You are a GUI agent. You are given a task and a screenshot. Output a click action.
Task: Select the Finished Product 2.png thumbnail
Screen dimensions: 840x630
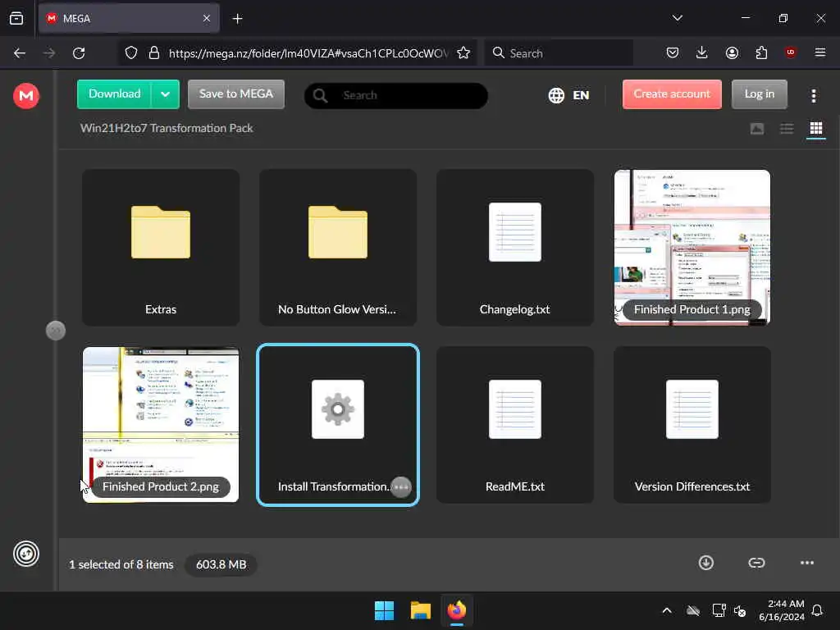pyautogui.click(x=161, y=425)
